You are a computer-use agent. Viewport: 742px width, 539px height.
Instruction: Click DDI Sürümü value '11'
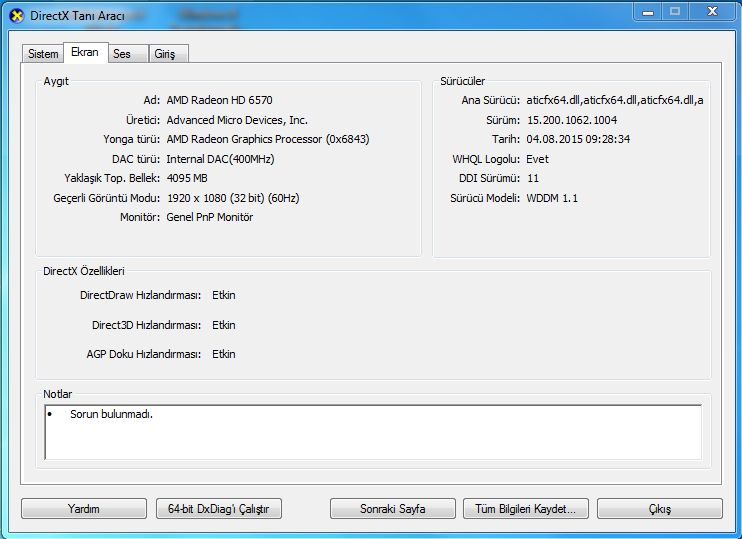point(533,178)
